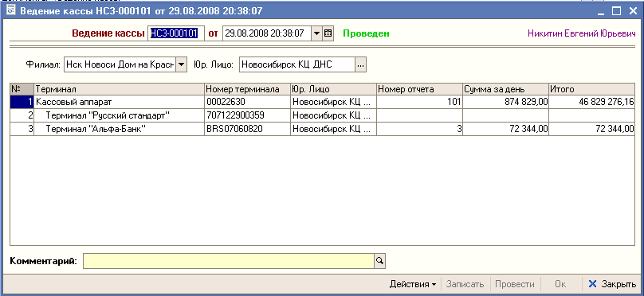
Task: Click the total 46 829 276,16 cell
Action: coord(592,102)
